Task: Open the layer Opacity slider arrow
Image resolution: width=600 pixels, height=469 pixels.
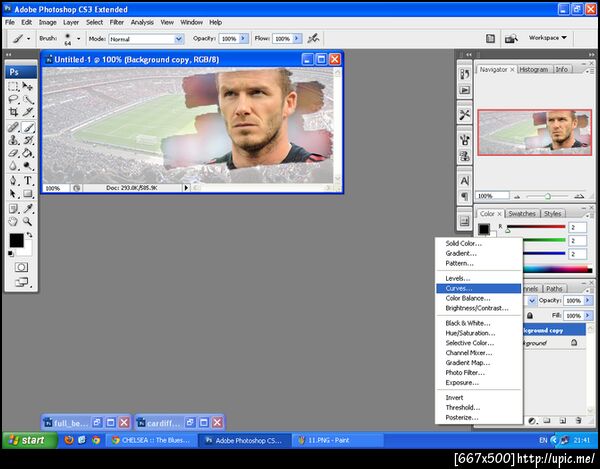Action: coord(588,300)
